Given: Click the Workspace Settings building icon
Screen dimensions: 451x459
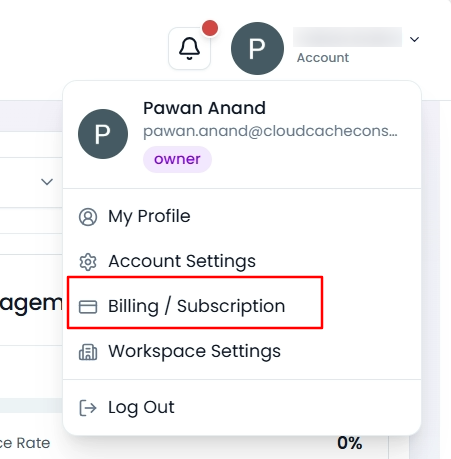Looking at the screenshot, I should (x=88, y=352).
